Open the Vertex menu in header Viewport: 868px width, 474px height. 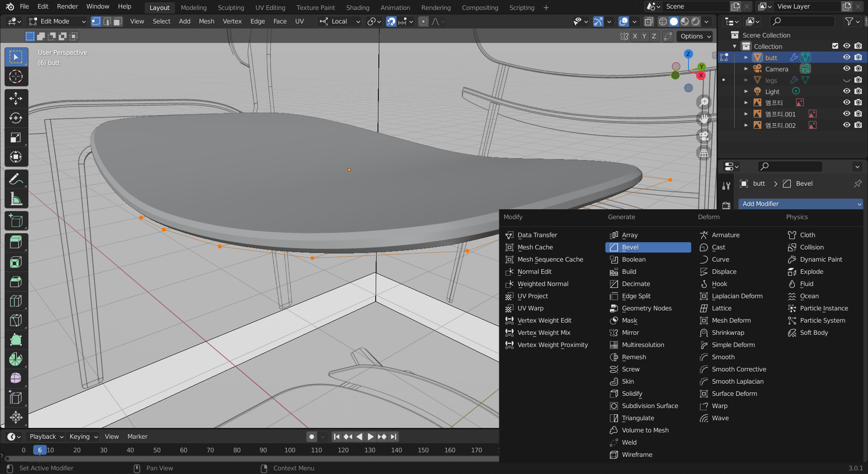coord(232,21)
